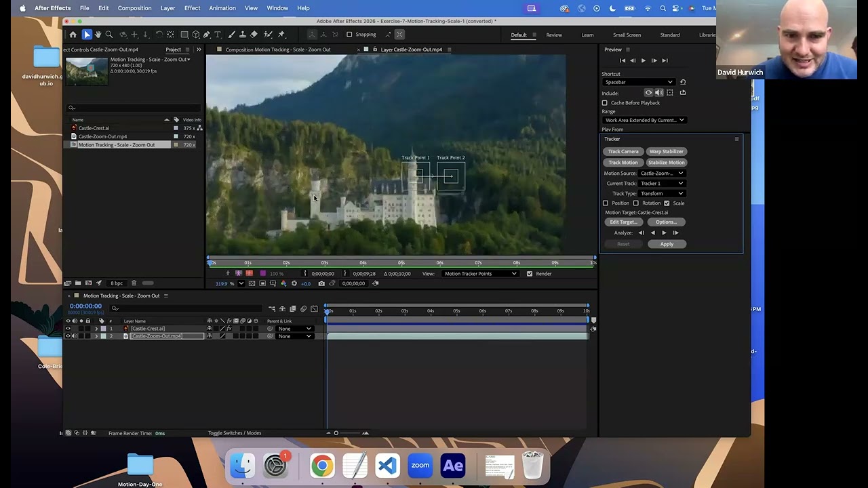
Task: Select the Eraser tool
Action: 254,35
